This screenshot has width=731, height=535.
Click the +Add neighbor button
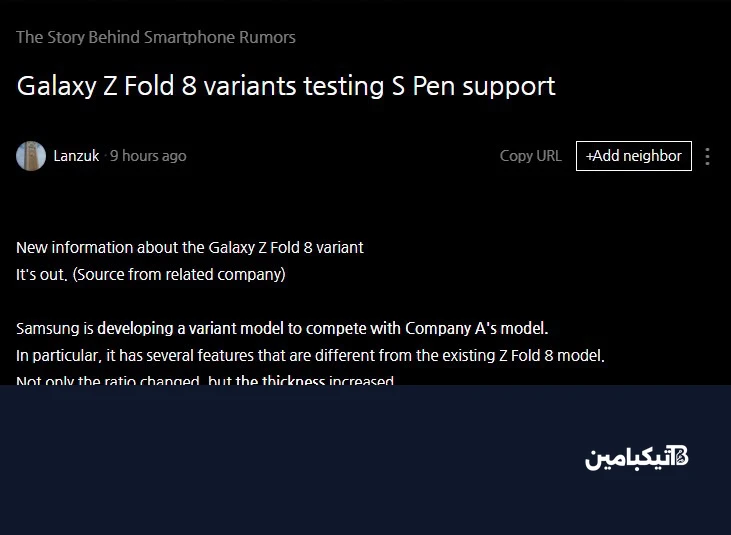[x=633, y=156]
